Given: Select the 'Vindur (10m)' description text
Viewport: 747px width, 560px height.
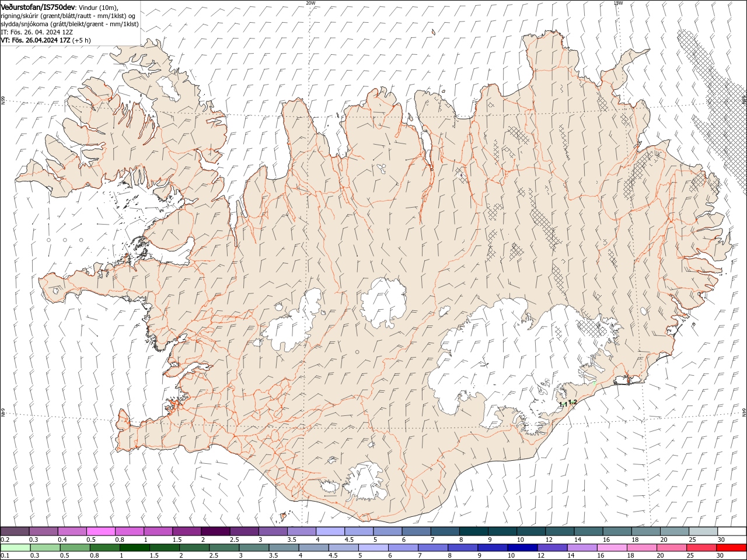Looking at the screenshot, I should pos(97,7).
